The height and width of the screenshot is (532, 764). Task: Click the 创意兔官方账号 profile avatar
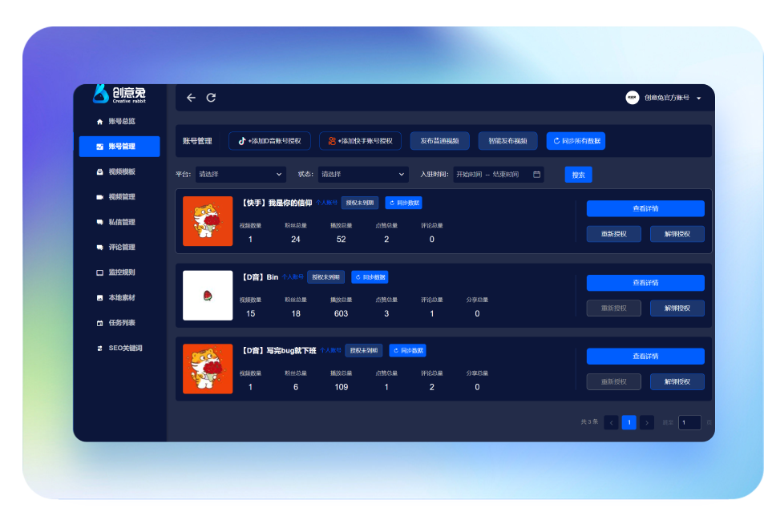[x=633, y=98]
